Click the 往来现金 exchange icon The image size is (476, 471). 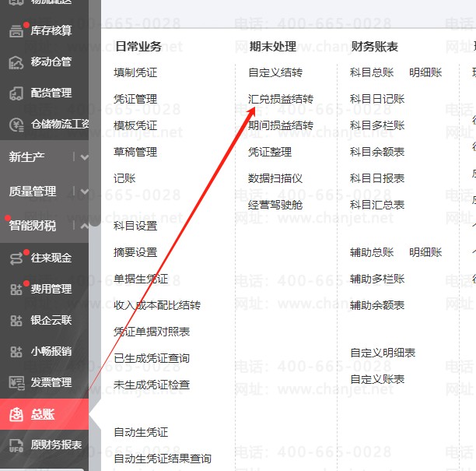16,258
